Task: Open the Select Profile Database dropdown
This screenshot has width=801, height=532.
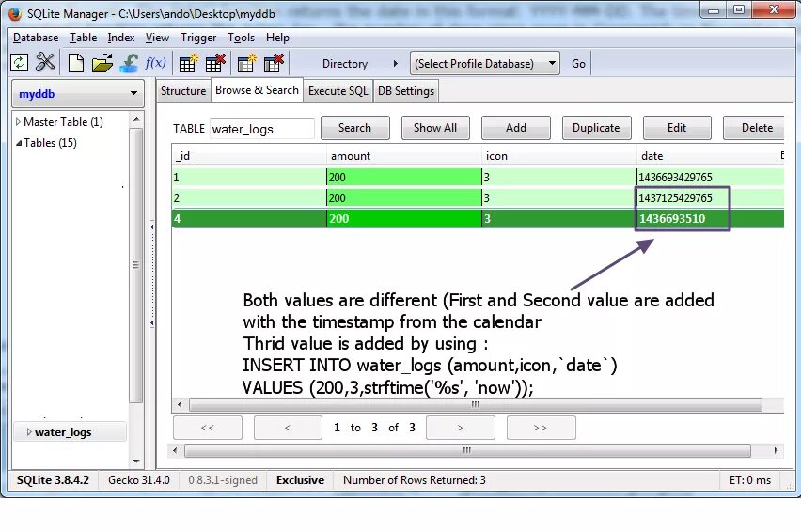Action: point(485,63)
